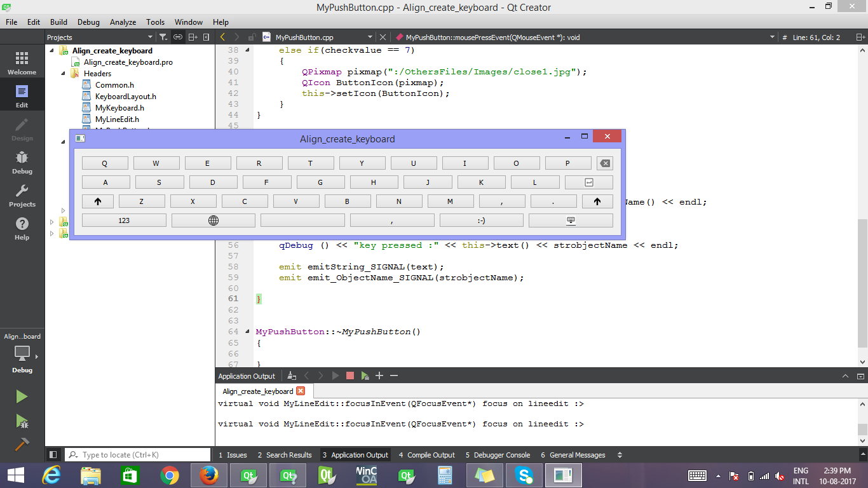Image resolution: width=868 pixels, height=488 pixels.
Task: Open the Tools menu
Action: click(155, 22)
